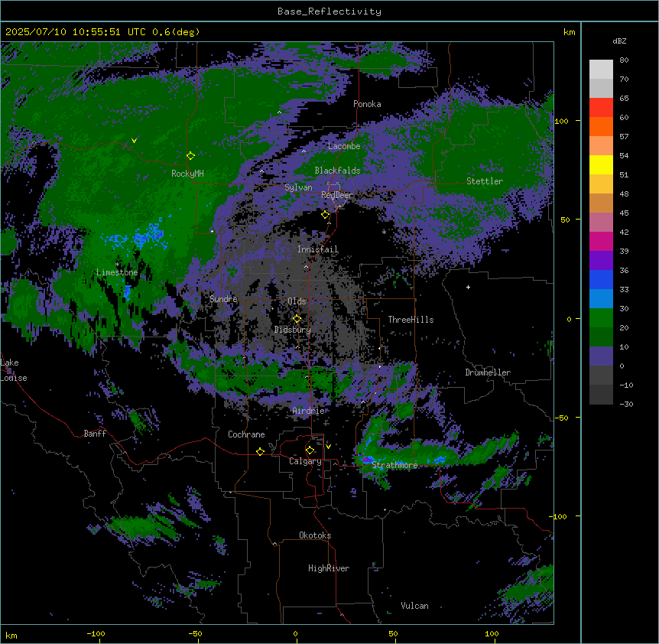Select the Strathmore label

tap(394, 465)
